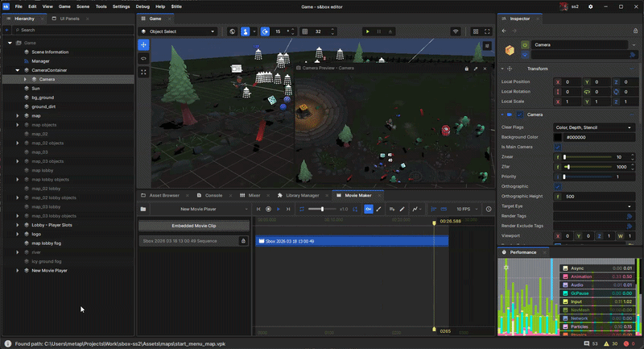Click the fullscreen icon in Game toolbar

(x=485, y=31)
